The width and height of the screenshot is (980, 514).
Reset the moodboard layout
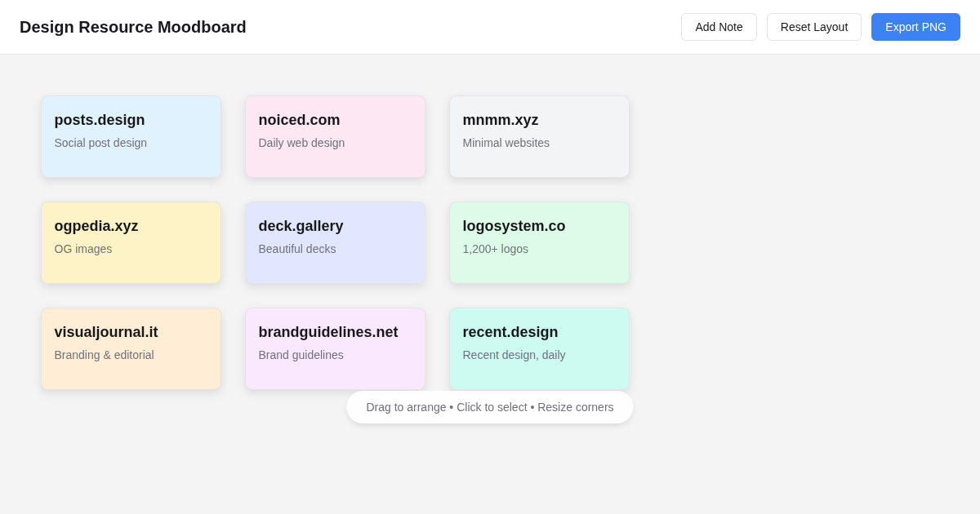814,27
